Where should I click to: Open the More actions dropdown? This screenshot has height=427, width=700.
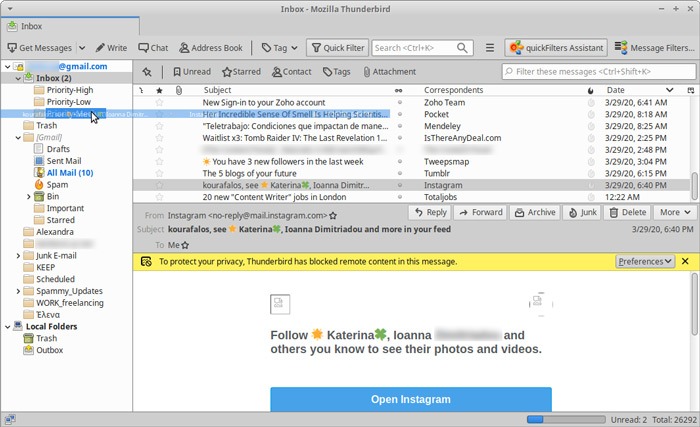point(675,213)
